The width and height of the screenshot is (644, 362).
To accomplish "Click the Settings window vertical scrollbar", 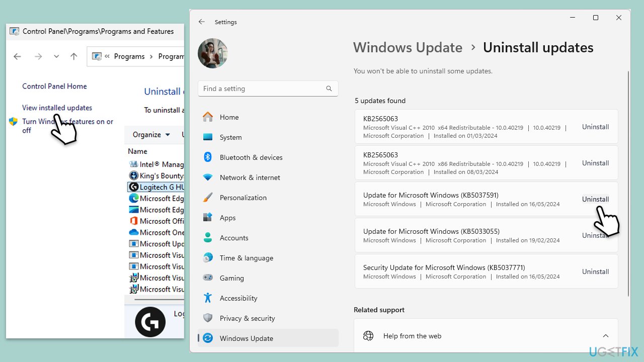I will [628, 184].
